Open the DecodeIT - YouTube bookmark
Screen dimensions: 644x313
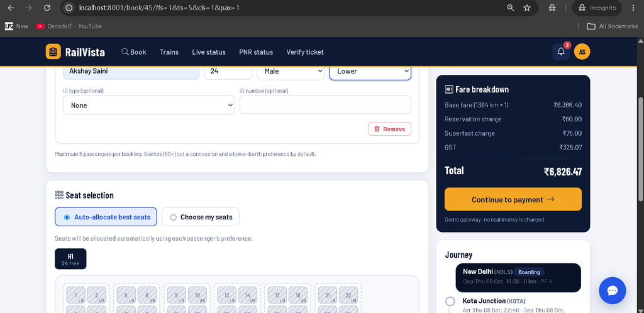tap(69, 26)
